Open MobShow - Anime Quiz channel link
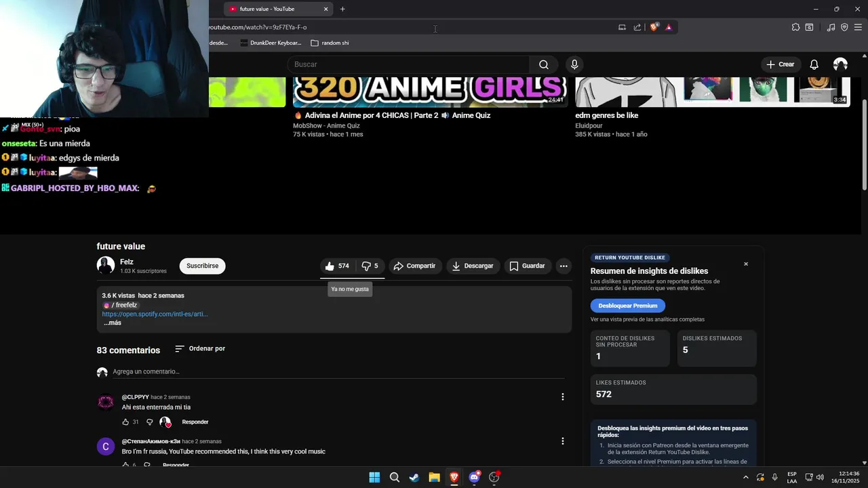This screenshot has width=868, height=488. click(x=326, y=125)
